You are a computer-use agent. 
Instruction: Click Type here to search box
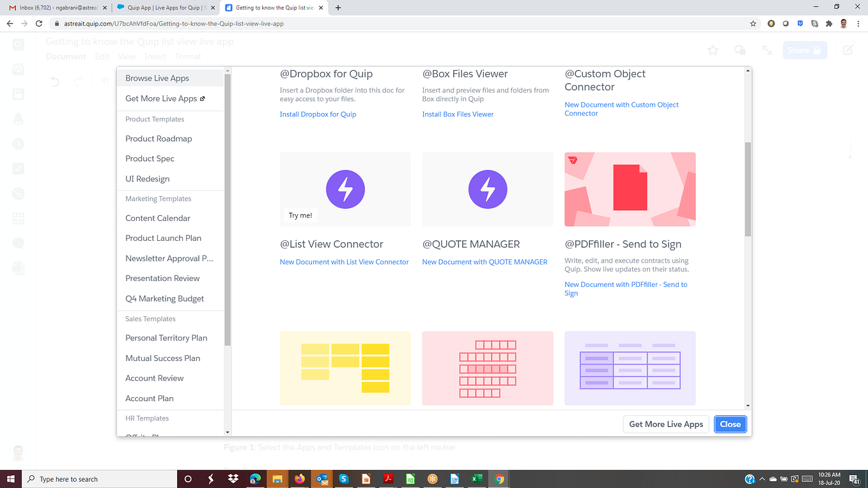99,479
